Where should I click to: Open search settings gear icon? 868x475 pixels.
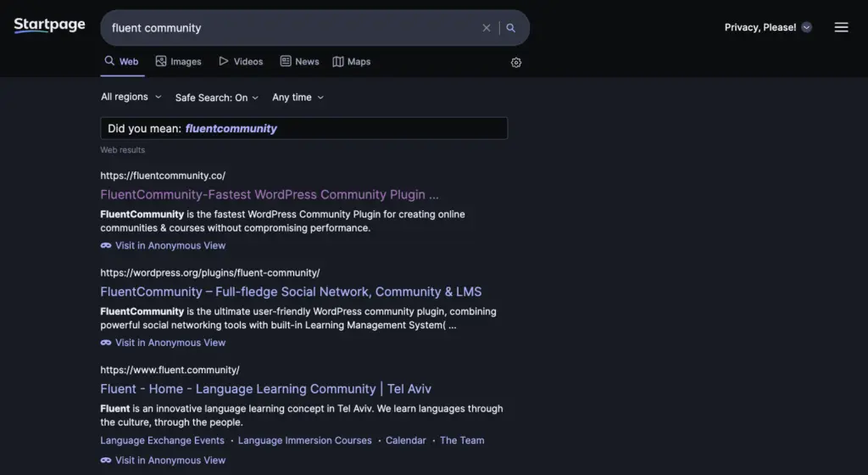point(516,63)
